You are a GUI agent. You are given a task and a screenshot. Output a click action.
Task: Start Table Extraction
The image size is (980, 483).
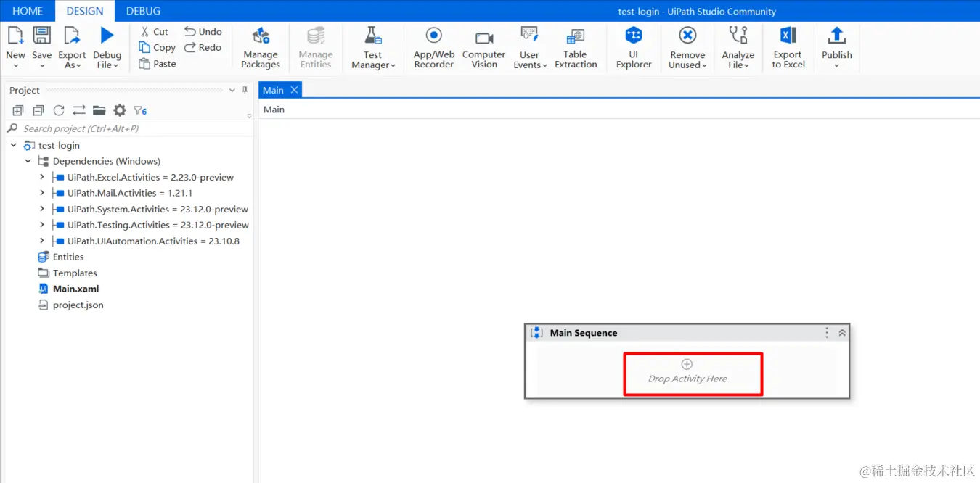(576, 47)
